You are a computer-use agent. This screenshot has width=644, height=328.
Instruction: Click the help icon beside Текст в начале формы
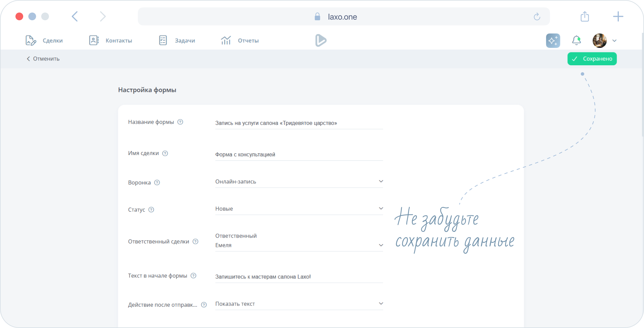click(194, 276)
